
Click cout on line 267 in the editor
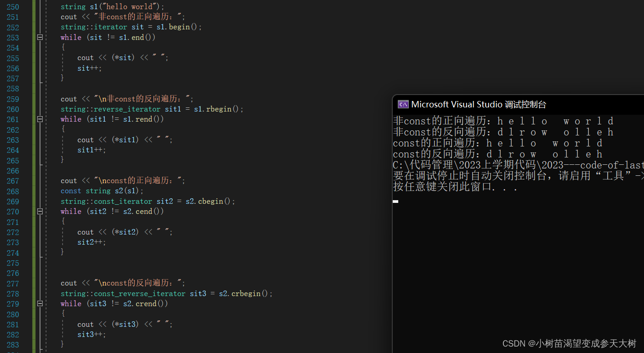tap(69, 181)
